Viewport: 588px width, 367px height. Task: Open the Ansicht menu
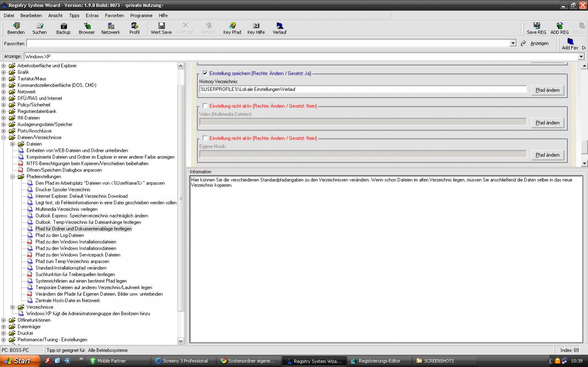(56, 16)
